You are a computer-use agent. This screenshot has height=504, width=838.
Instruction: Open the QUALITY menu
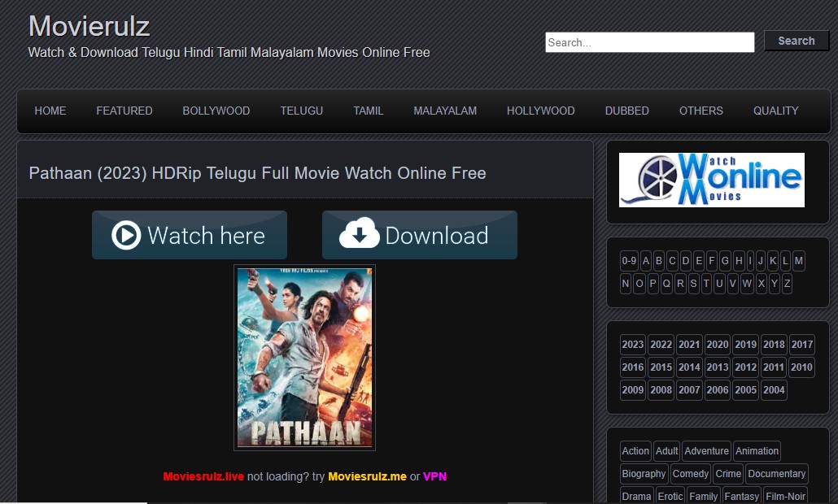tap(776, 111)
